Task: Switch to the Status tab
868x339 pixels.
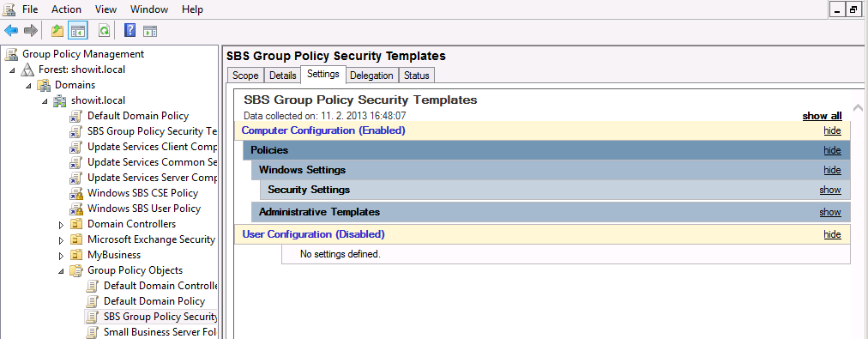Action: (x=416, y=76)
